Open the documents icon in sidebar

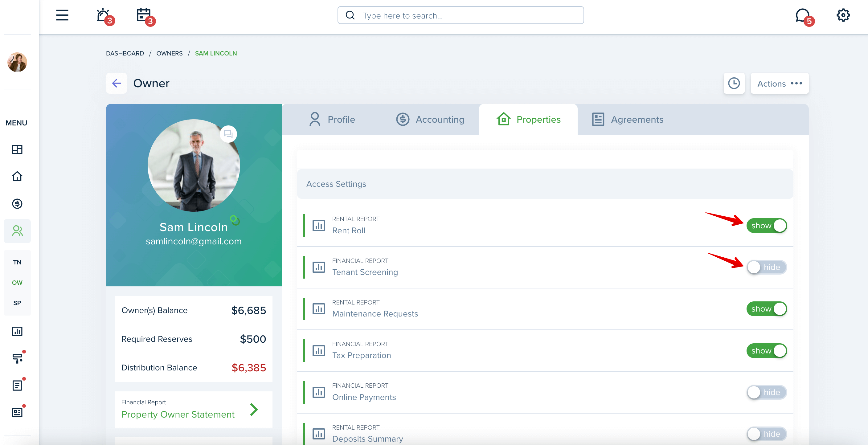(17, 386)
